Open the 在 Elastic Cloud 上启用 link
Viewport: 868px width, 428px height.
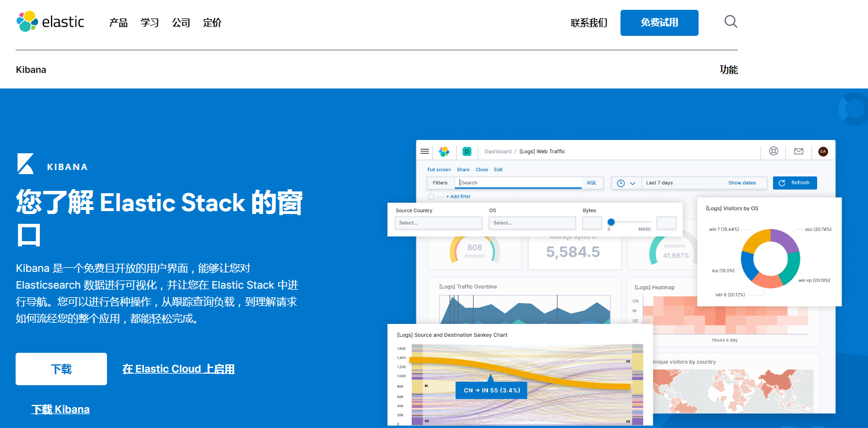pyautogui.click(x=179, y=369)
